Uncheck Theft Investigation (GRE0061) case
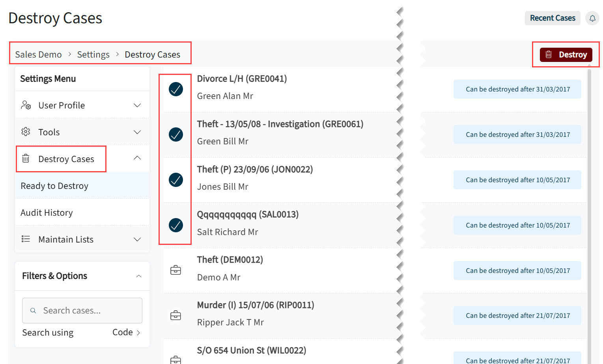Viewport: 603px width, 364px height. 176,134
